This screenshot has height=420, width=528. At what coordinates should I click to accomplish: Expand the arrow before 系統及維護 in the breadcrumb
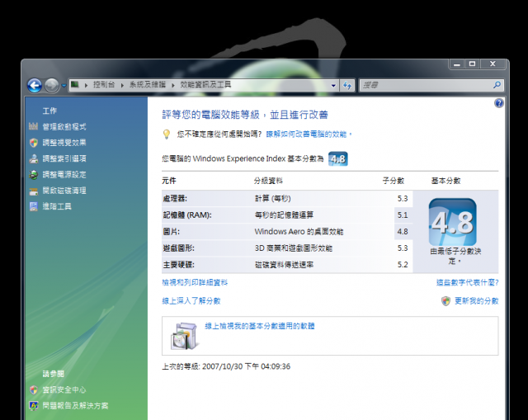(122, 85)
